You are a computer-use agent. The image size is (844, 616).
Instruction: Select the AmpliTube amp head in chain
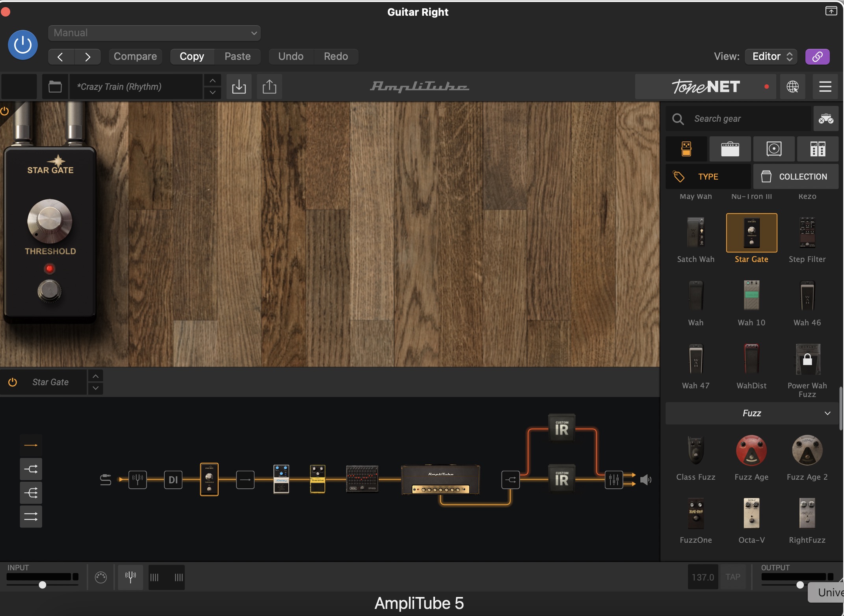(x=441, y=480)
